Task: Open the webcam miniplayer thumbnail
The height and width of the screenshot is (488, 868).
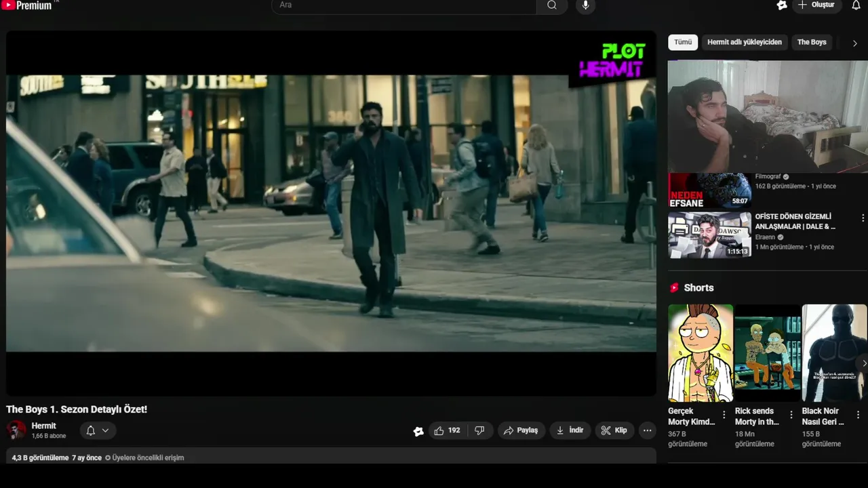Action: (x=768, y=116)
